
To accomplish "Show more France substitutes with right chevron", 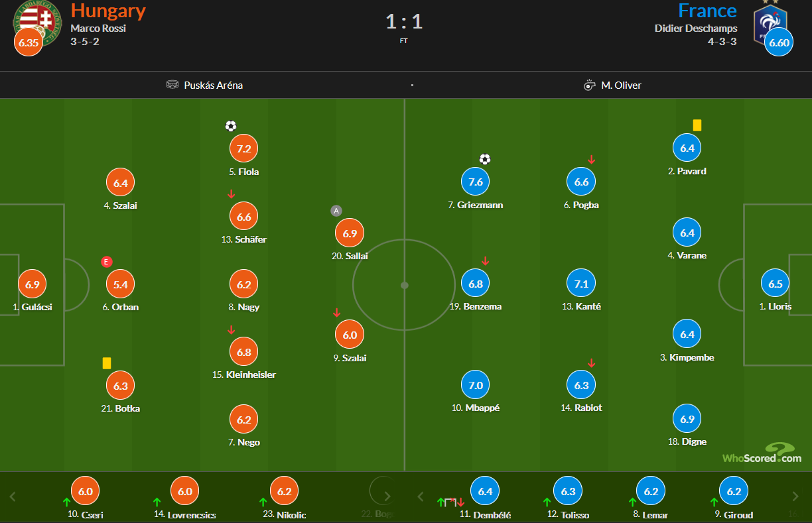I will [x=795, y=496].
